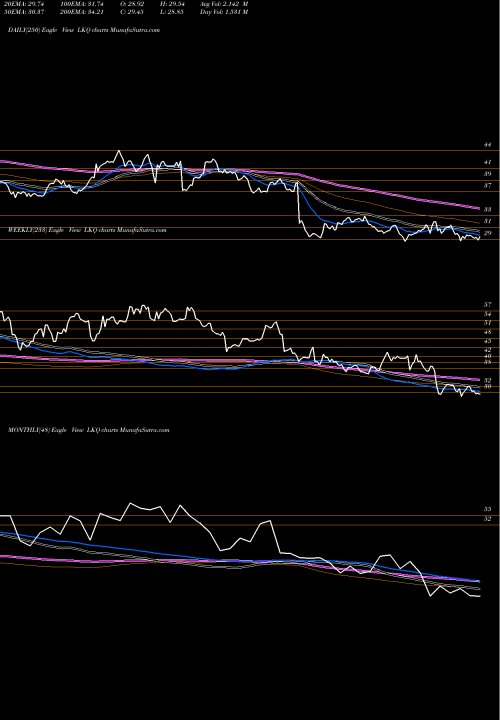Click price label 52 on monthly chart
The height and width of the screenshot is (720, 500).
pyautogui.click(x=488, y=518)
